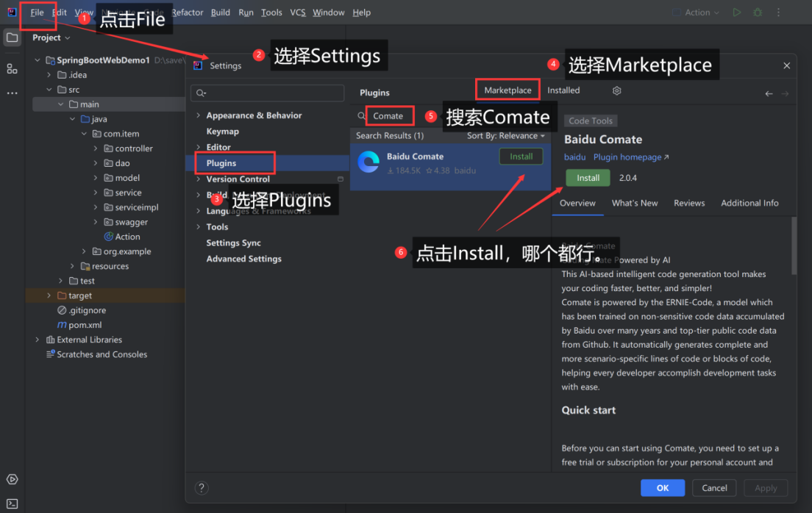This screenshot has width=812, height=513.
Task: Expand the Editor settings group
Action: tap(199, 147)
